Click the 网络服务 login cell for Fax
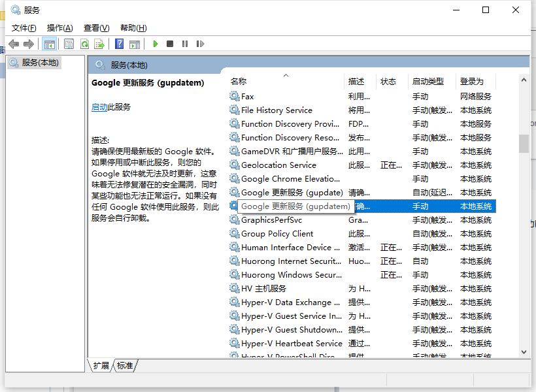 click(x=475, y=97)
